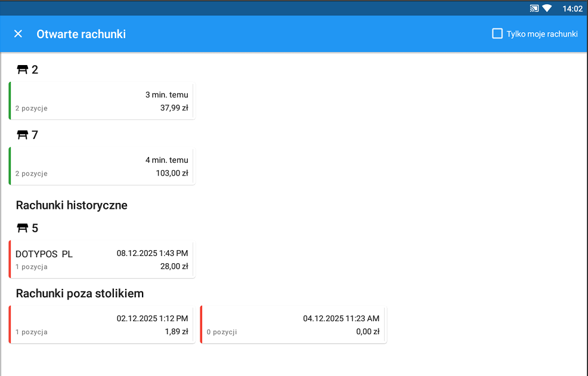Click the Tylko moje rachunki label text
Screen dimensions: 588x376
(x=541, y=34)
